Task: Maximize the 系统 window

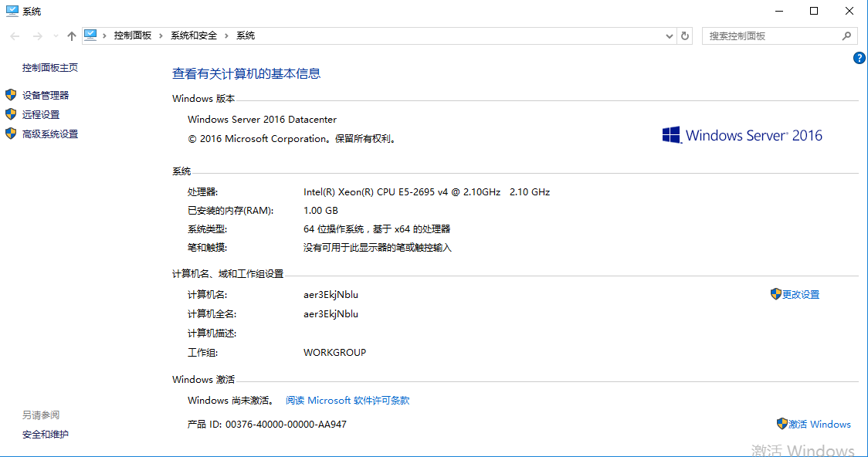Action: pos(814,11)
